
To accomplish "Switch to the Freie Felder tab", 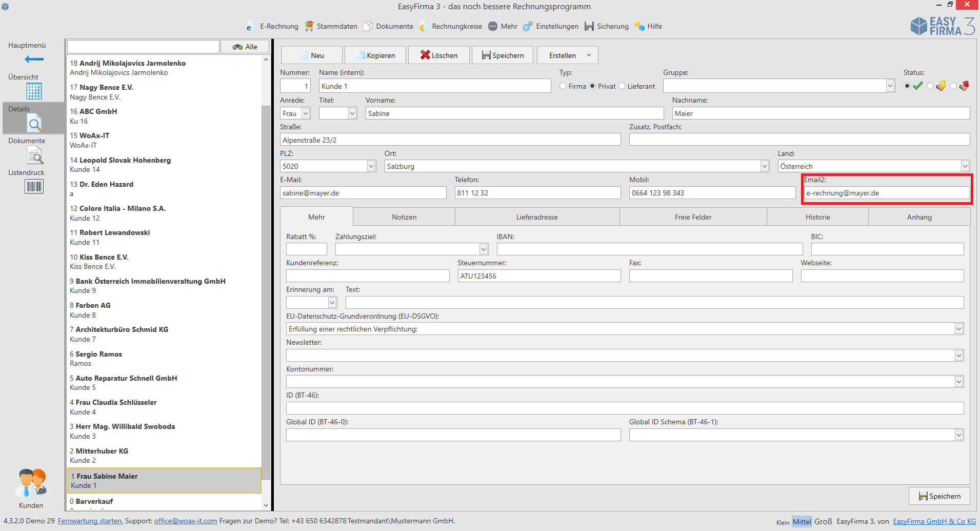I will (x=693, y=217).
